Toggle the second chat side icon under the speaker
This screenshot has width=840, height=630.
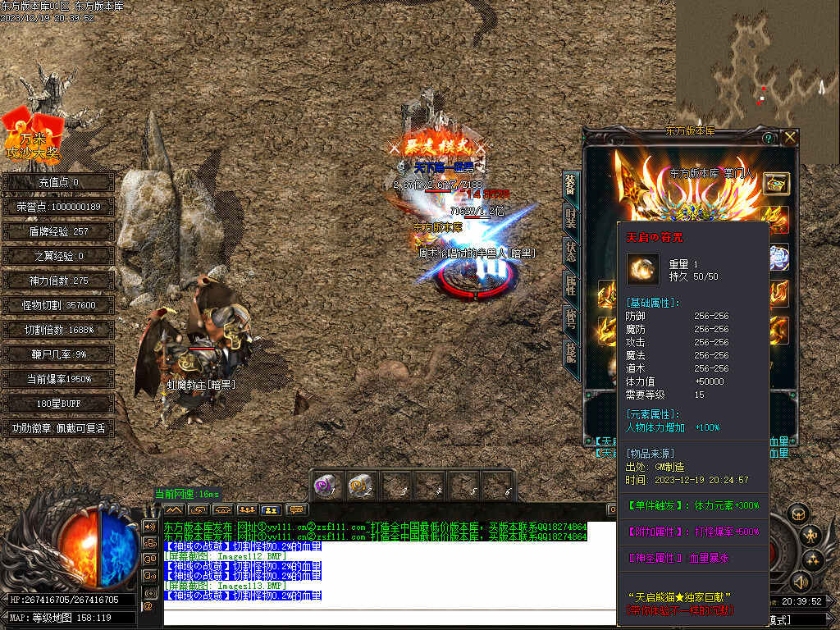(149, 543)
